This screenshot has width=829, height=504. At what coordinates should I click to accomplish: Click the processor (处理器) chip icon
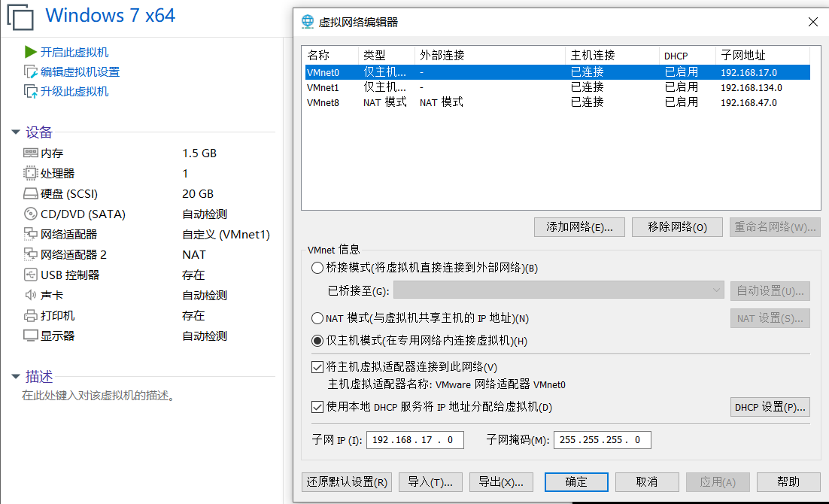(31, 174)
